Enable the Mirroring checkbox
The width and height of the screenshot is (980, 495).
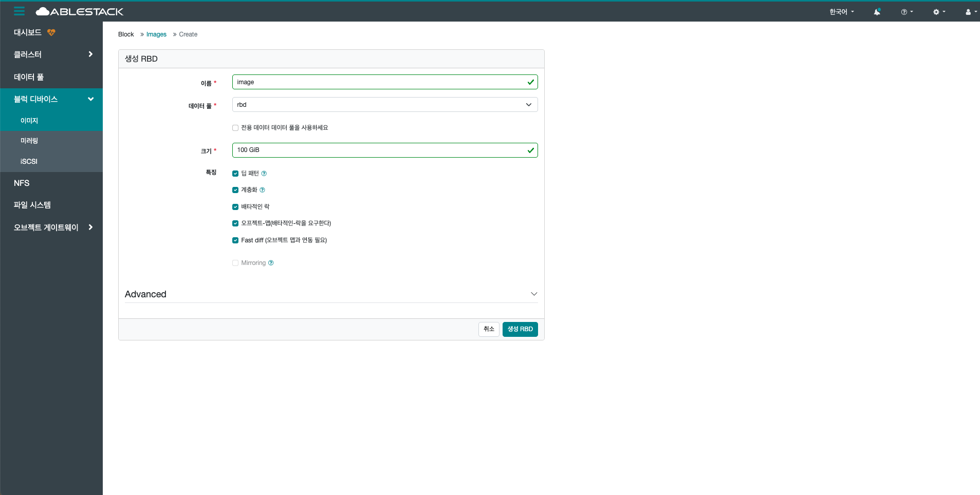click(x=235, y=262)
